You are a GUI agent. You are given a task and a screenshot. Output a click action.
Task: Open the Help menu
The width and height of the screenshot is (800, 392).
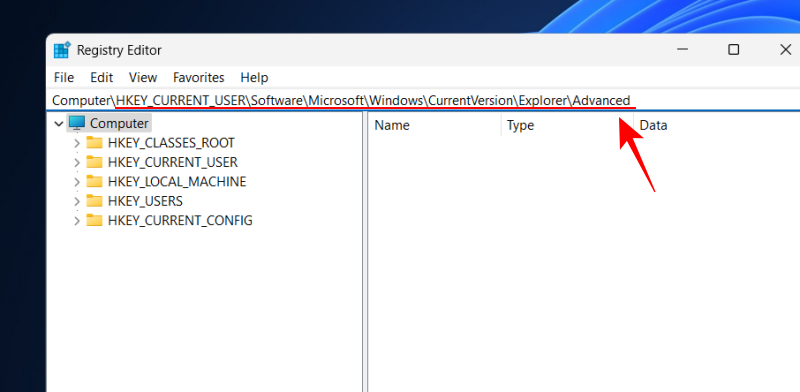point(254,78)
